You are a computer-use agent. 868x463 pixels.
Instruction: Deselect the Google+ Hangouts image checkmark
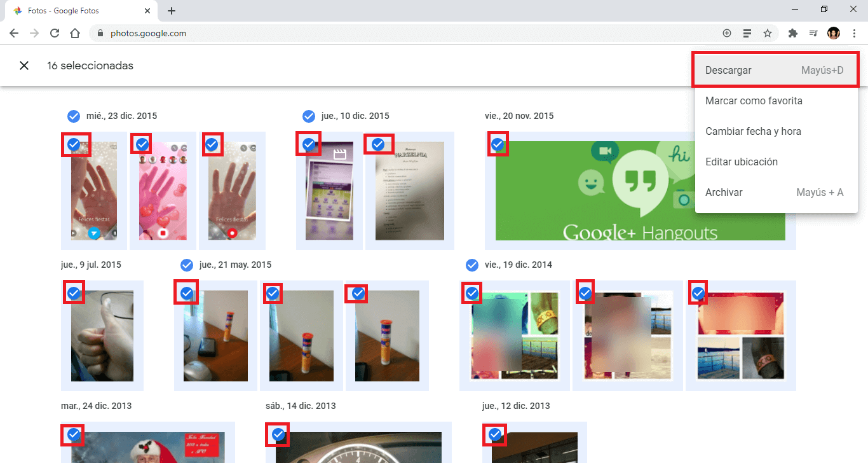click(x=498, y=144)
